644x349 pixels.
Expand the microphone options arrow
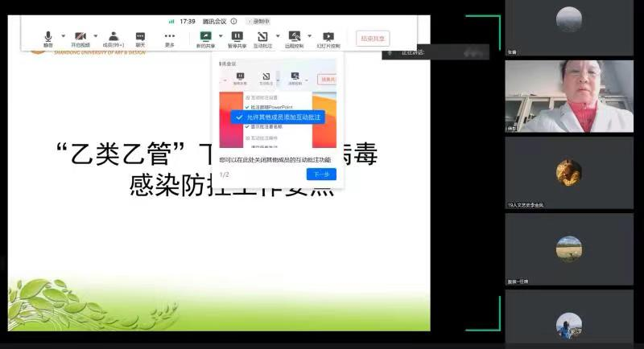(x=63, y=35)
